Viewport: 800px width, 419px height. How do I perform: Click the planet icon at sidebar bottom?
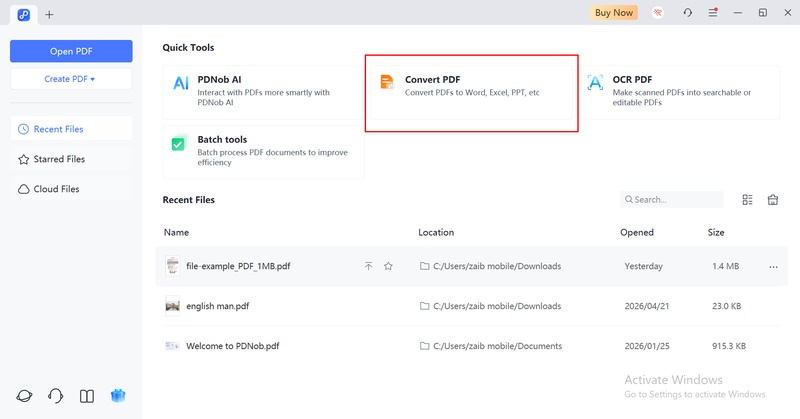click(x=24, y=396)
